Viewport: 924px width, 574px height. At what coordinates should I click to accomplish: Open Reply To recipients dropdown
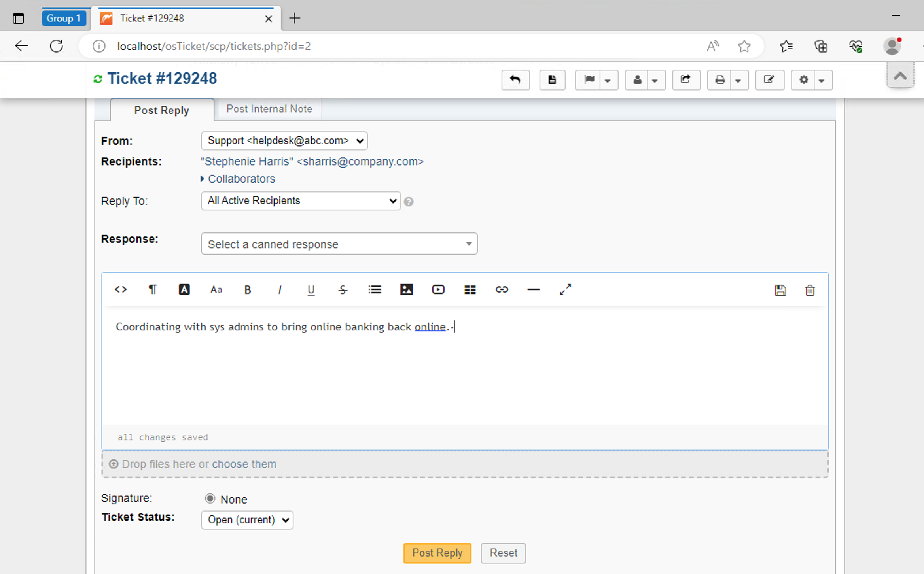(x=301, y=201)
